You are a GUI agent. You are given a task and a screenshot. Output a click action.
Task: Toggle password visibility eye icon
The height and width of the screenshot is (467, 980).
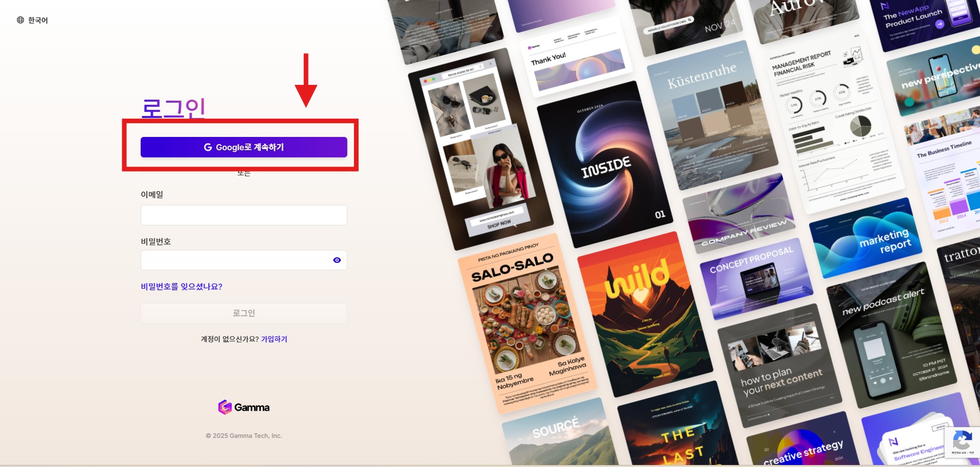tap(337, 260)
